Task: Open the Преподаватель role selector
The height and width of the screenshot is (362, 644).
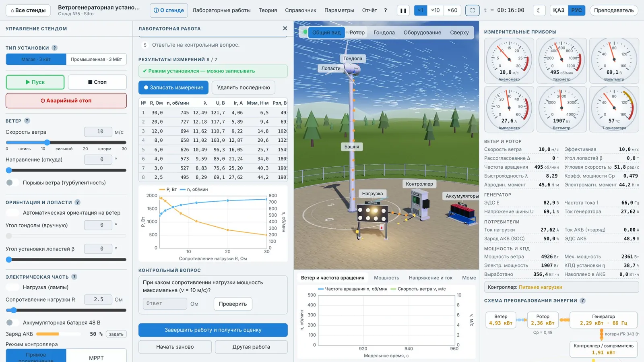Action: click(613, 10)
